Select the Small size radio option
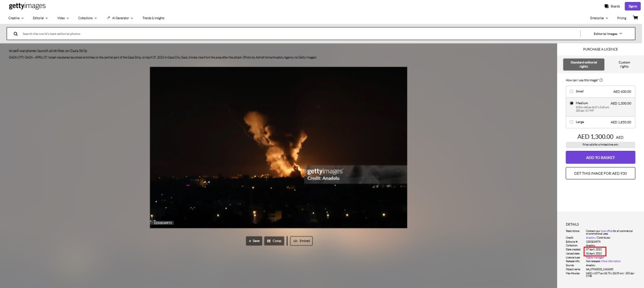The height and width of the screenshot is (288, 644). coord(572,91)
